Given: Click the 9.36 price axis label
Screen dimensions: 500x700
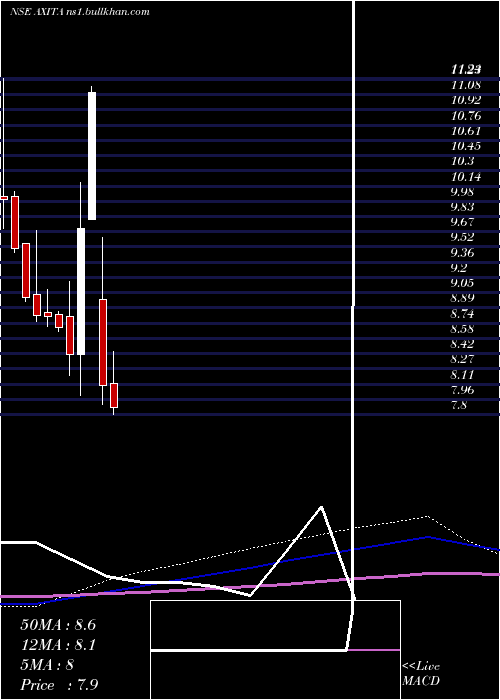Looking at the screenshot, I should tap(462, 253).
